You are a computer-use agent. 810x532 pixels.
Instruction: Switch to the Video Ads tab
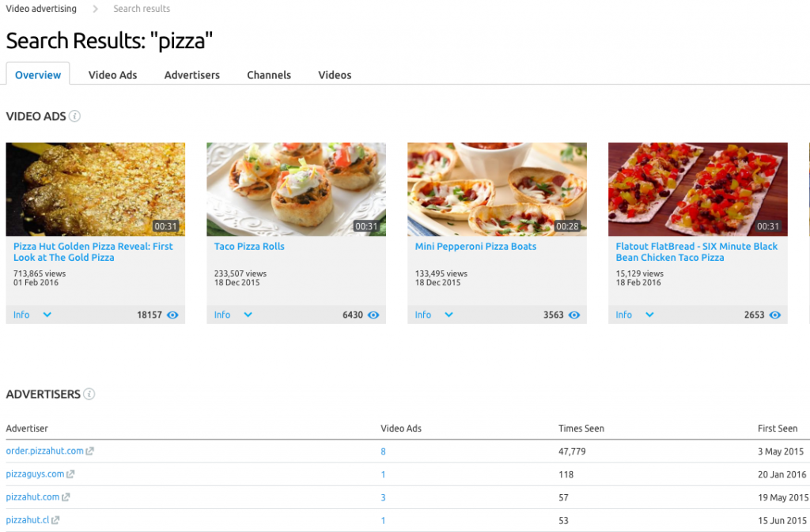(112, 75)
